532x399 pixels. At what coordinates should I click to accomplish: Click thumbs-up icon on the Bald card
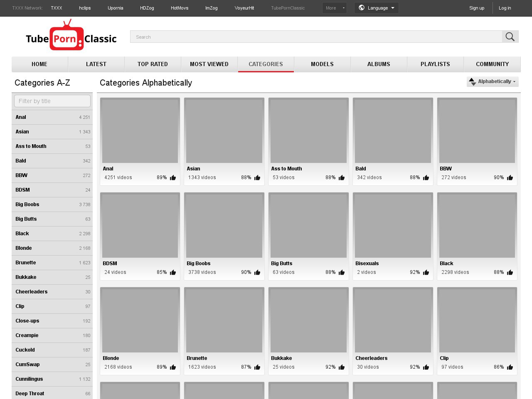tap(426, 178)
